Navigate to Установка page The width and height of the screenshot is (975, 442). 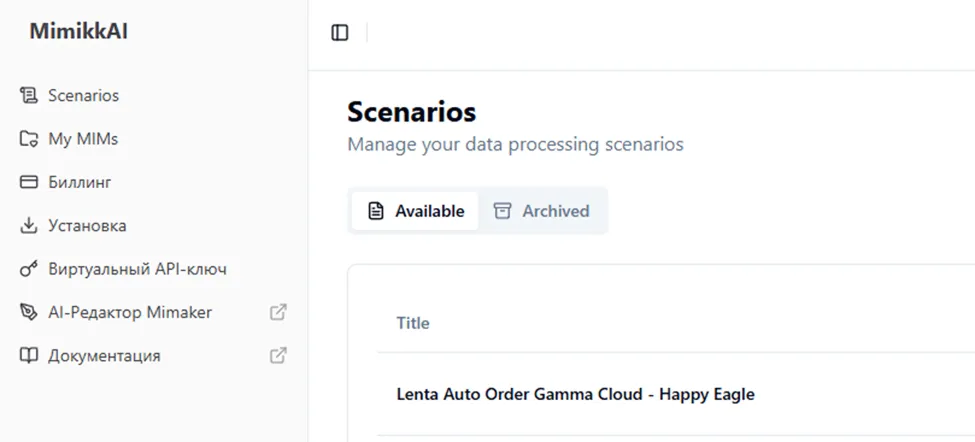coord(87,226)
